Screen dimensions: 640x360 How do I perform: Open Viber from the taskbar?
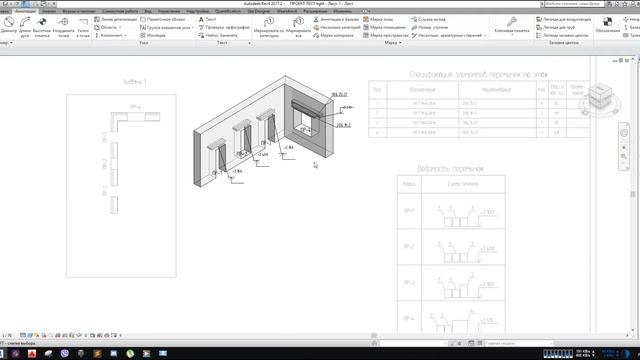coord(64,353)
